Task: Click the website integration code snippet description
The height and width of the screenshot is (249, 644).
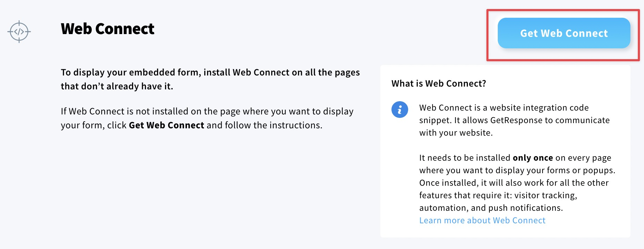Action: 514,120
